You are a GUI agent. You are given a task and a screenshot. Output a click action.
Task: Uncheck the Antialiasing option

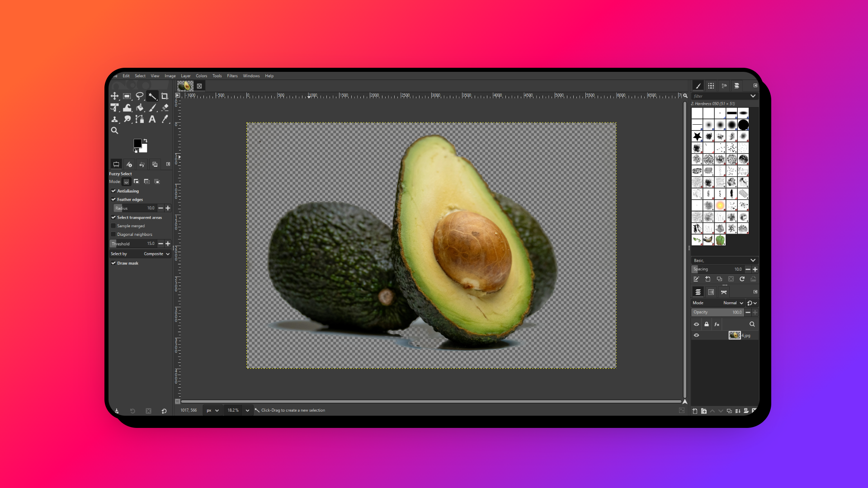pos(113,191)
